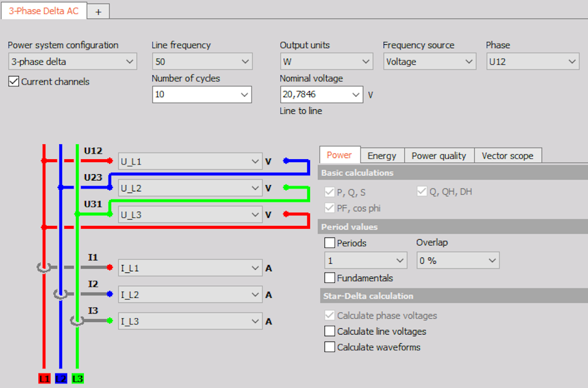This screenshot has width=588, height=388.
Task: Open Overlap percentage dropdown
Action: click(x=458, y=260)
